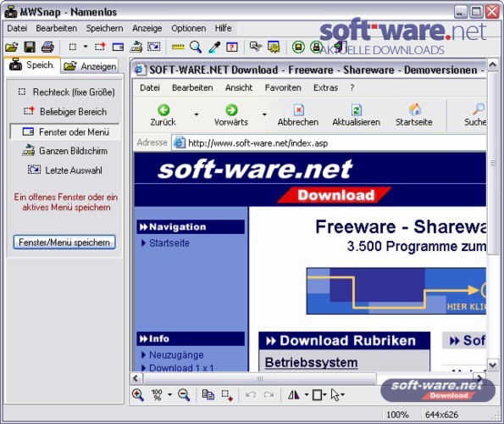Expand the rectangle size dropdown arrow
This screenshot has width=504, height=424.
[x=86, y=47]
